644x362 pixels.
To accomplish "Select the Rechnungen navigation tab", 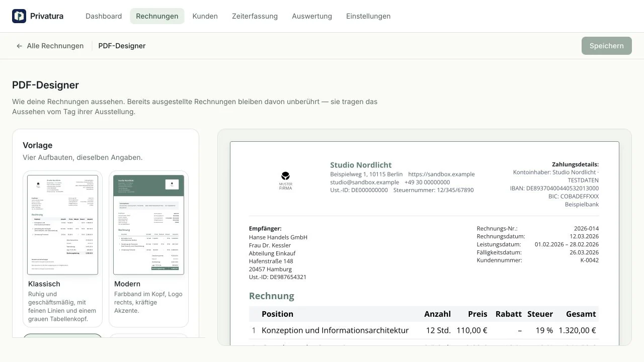I will point(157,16).
